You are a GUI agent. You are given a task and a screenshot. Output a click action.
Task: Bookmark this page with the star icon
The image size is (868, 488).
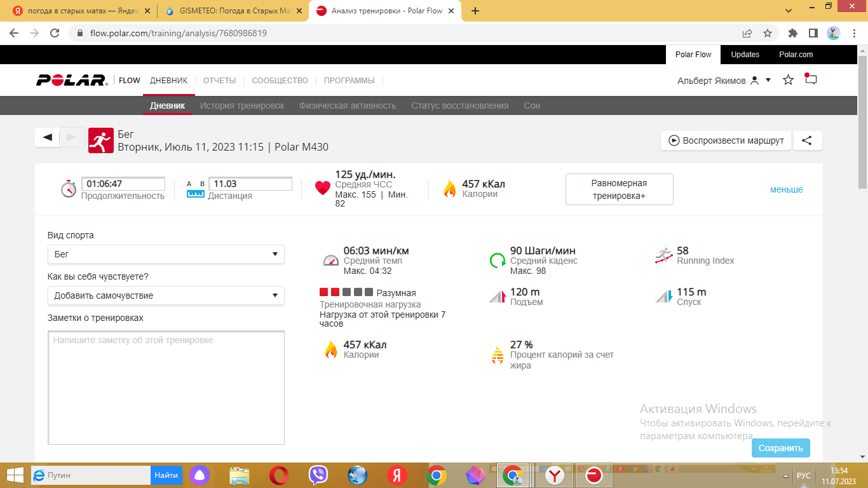(x=768, y=33)
